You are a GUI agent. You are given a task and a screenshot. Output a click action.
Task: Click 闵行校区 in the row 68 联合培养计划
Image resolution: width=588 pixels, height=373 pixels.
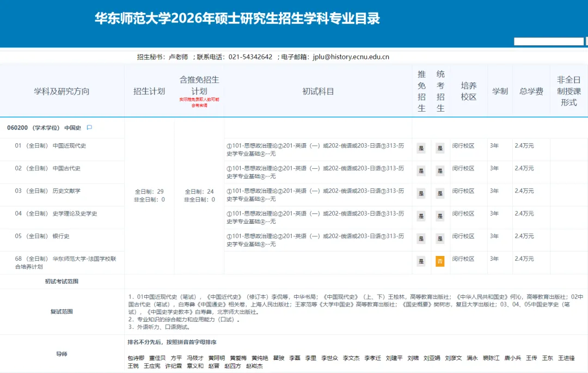coord(463,259)
